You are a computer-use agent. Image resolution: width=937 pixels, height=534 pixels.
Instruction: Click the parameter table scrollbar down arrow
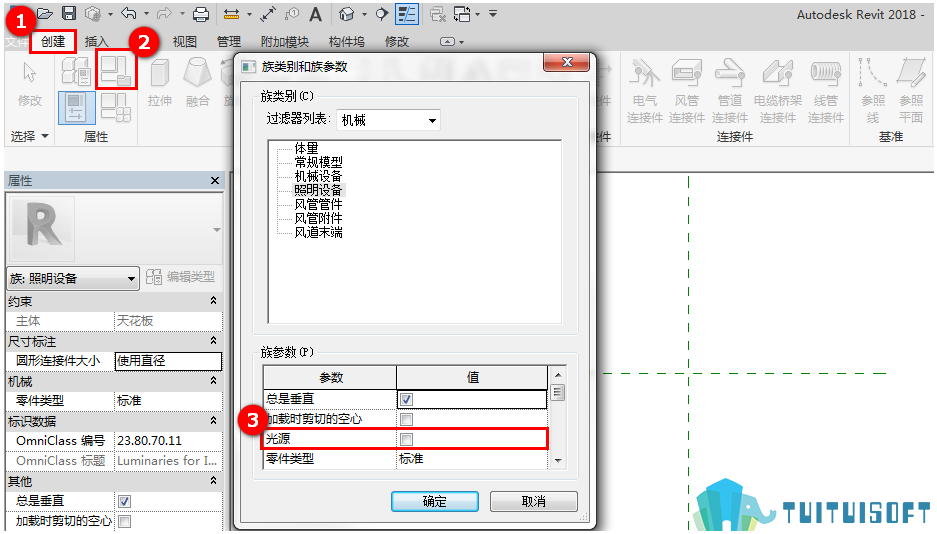click(558, 461)
